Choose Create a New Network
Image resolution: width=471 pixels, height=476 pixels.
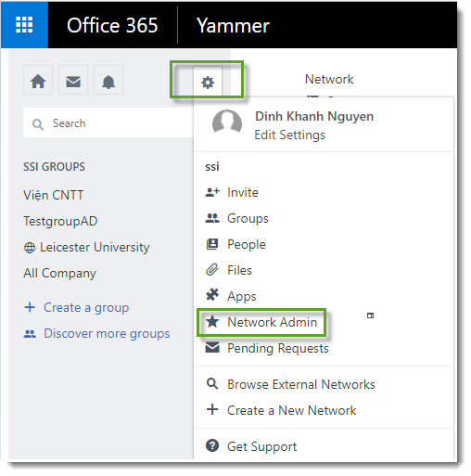click(292, 410)
